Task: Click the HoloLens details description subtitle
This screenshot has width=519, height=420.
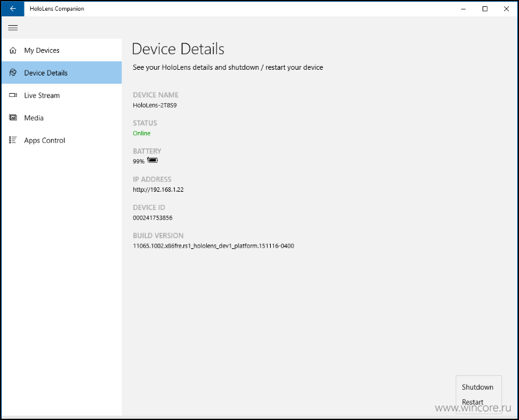Action: pos(228,67)
